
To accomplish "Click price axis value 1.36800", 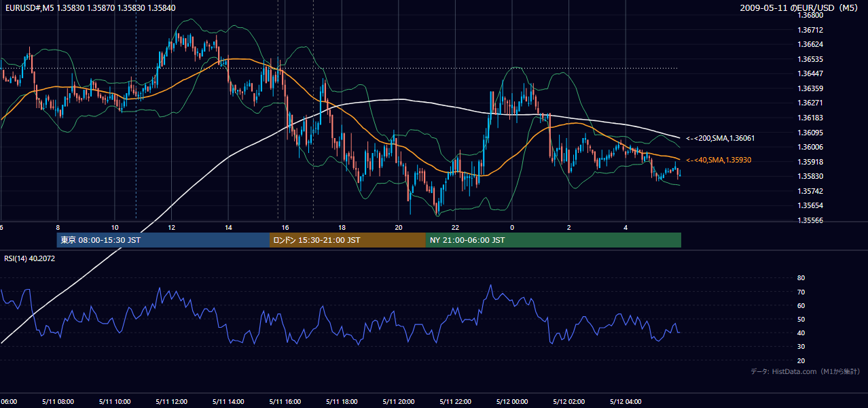I will 810,15.
